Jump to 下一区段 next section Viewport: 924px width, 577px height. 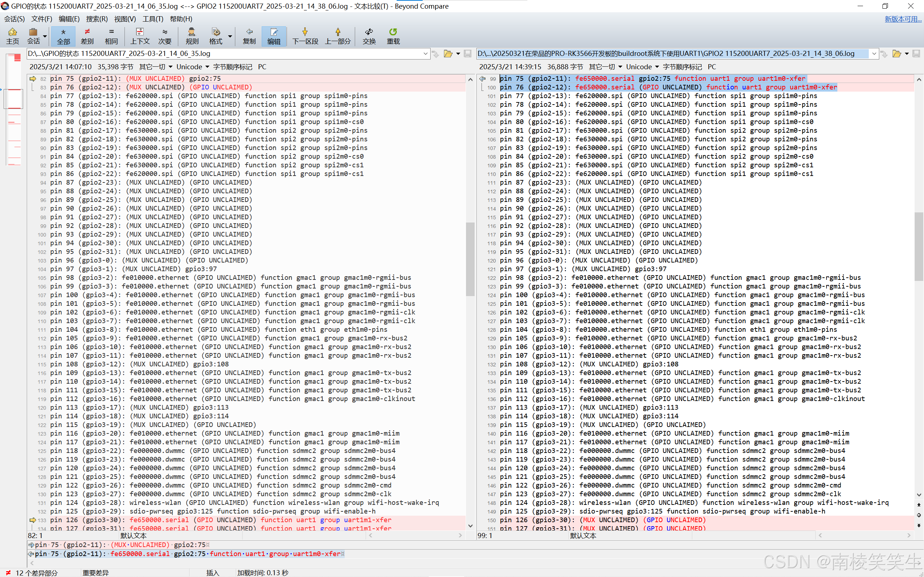(x=305, y=36)
